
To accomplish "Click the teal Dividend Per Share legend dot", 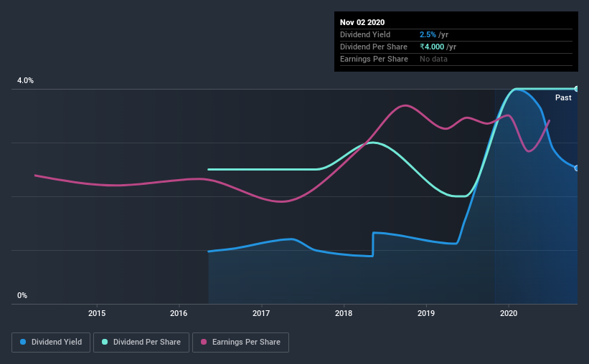I will (105, 342).
